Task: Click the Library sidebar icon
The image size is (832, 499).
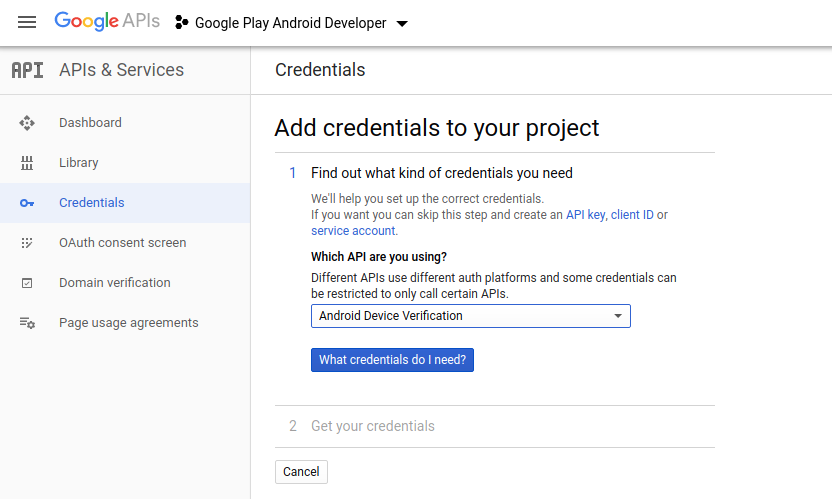Action: [x=27, y=163]
